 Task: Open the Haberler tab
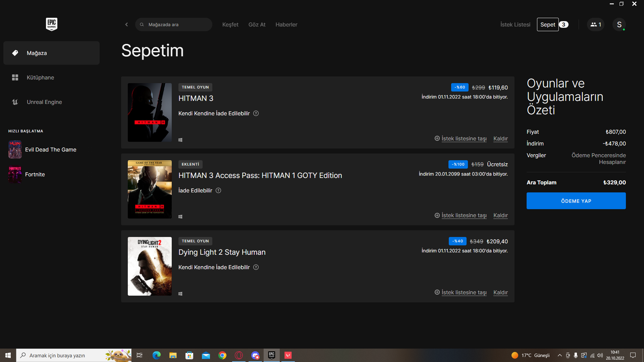point(286,24)
